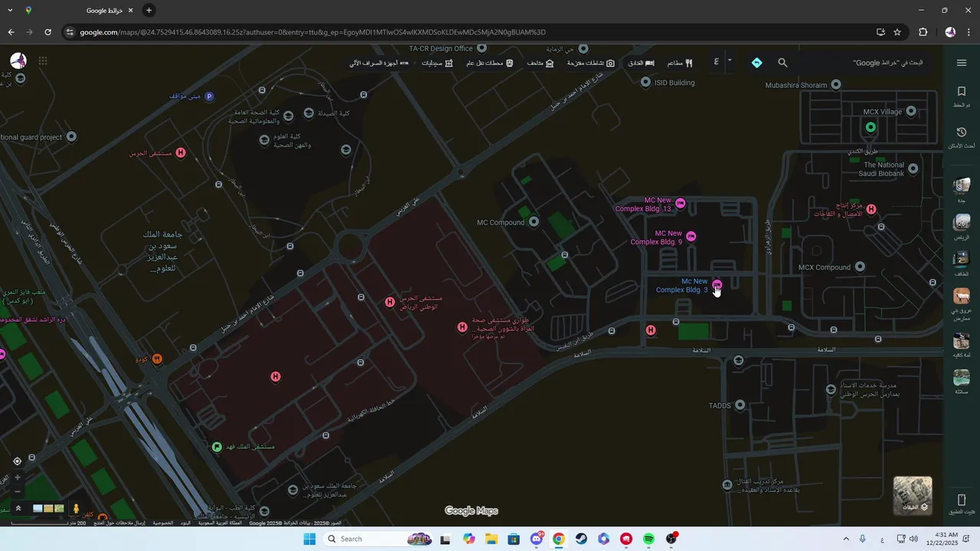Filter map by Pharmacies chip صيدليات
The height and width of the screenshot is (551, 980).
point(437,63)
